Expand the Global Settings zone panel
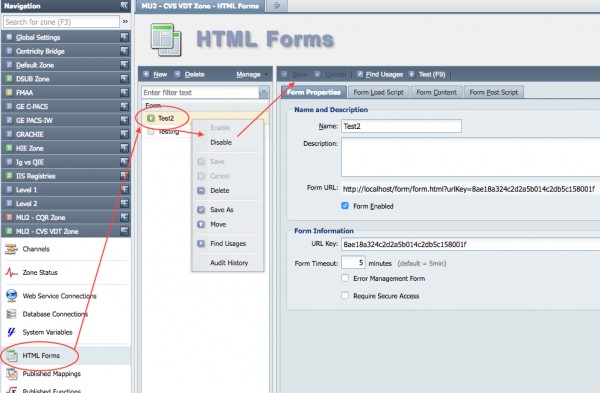 point(124,37)
